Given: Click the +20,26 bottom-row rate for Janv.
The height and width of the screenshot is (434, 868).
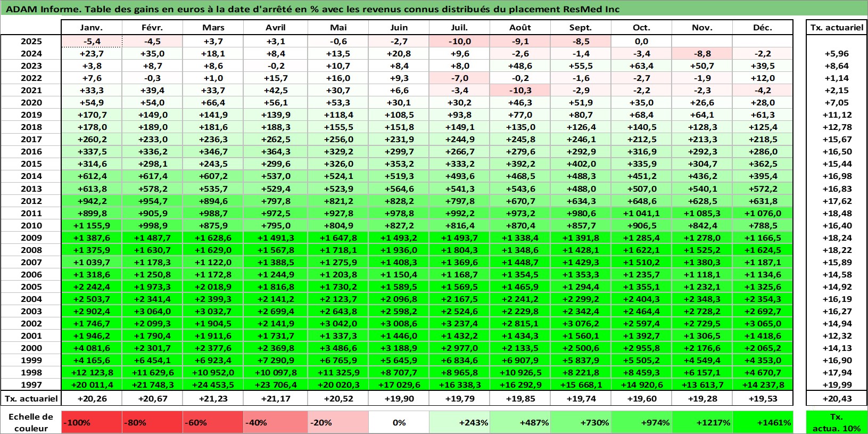Looking at the screenshot, I should [92, 398].
